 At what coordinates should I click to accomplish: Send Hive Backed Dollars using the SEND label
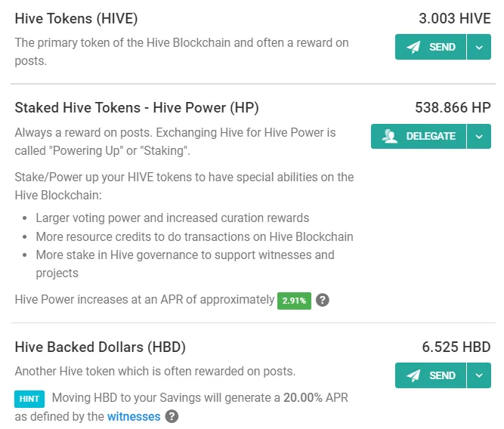click(442, 375)
